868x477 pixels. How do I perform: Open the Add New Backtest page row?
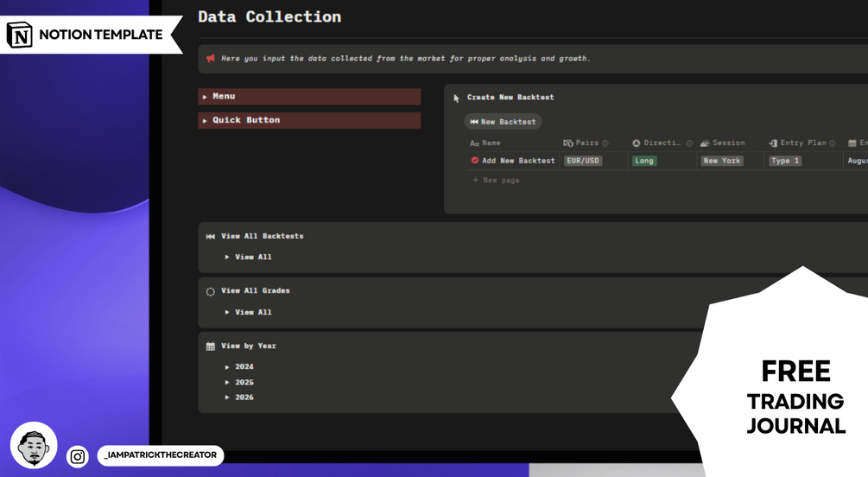pos(518,161)
